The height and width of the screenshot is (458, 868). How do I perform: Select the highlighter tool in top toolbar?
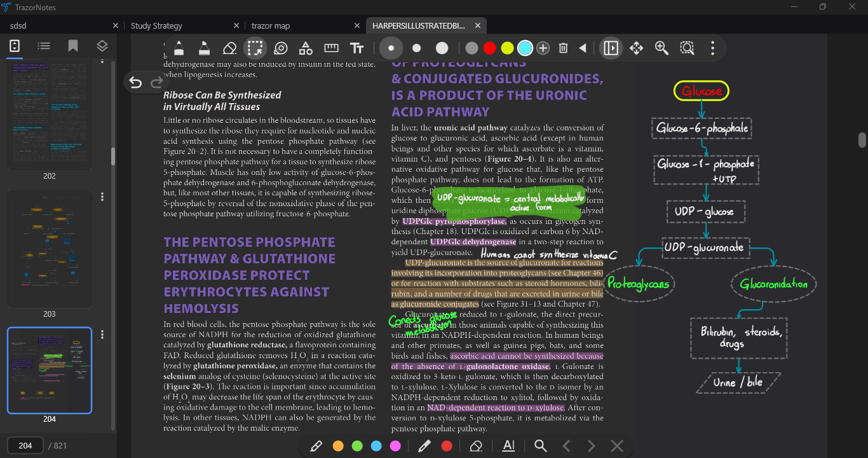click(x=204, y=48)
